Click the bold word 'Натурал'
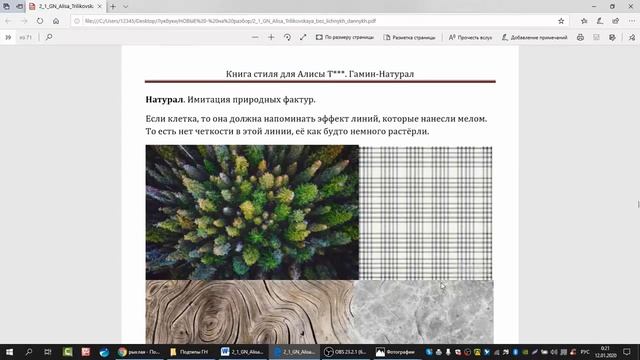 [x=165, y=100]
